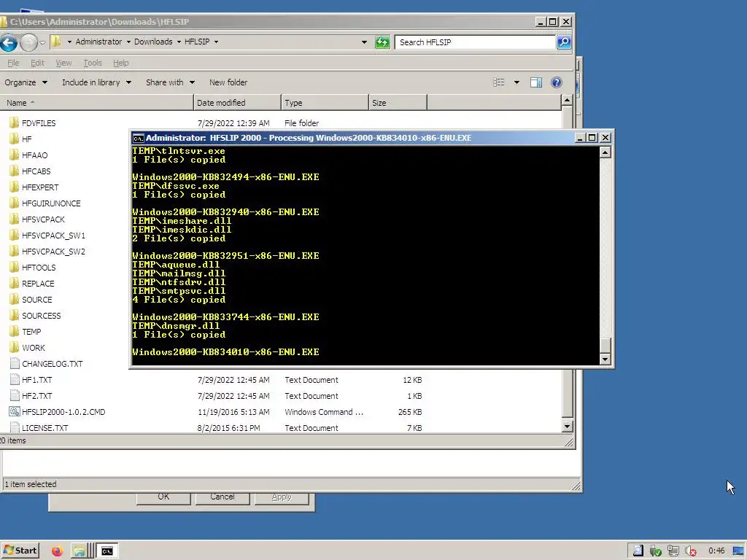747x560 pixels.
Task: Sort by the Size column header
Action: [398, 103]
